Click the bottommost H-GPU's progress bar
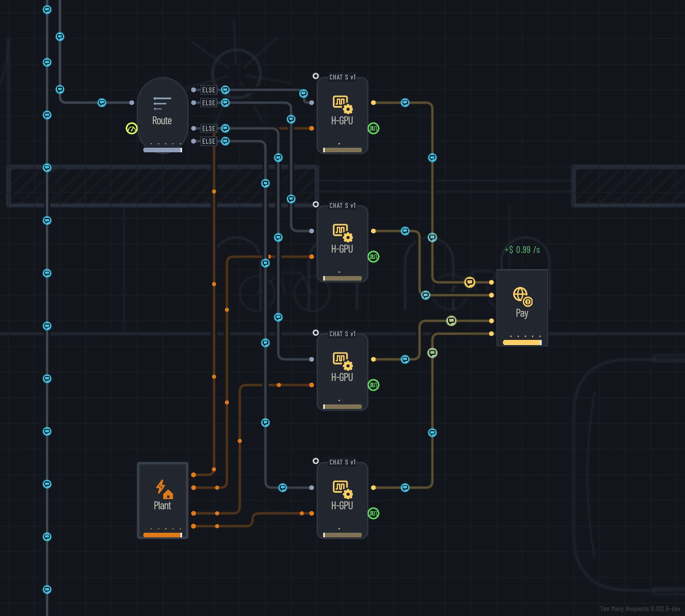Screen dimensions: 685x616 342,535
